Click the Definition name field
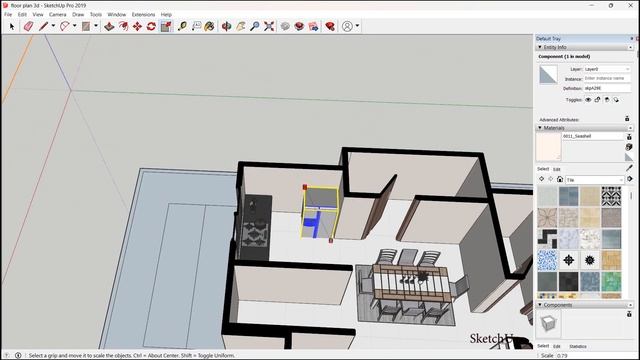The image size is (640, 360). tap(607, 88)
